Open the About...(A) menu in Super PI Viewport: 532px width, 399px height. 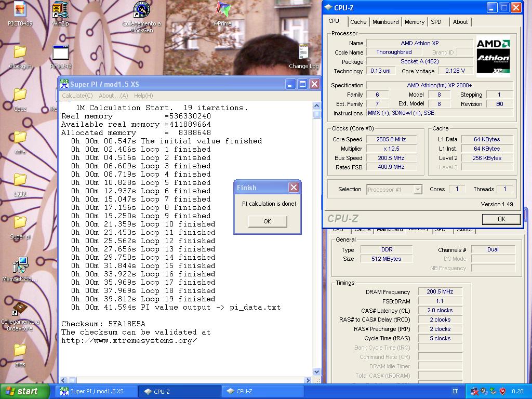click(x=113, y=96)
